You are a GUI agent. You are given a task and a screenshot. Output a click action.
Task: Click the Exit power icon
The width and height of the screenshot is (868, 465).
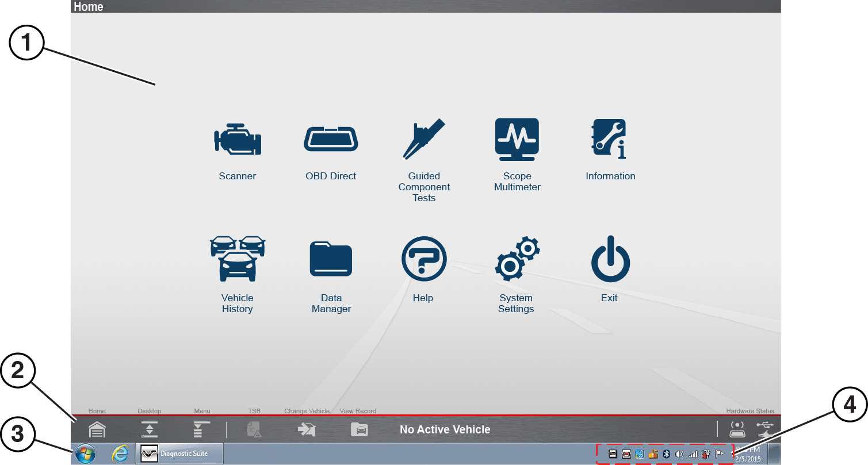(x=610, y=259)
